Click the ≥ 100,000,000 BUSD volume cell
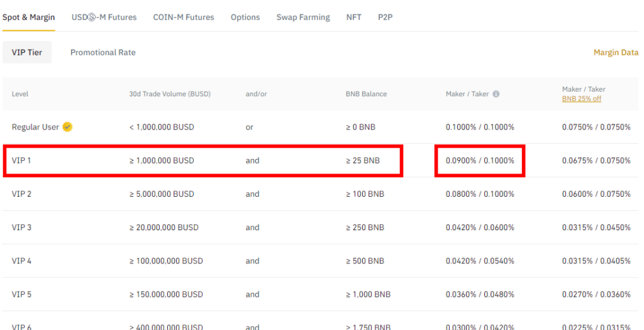The height and width of the screenshot is (330, 644). point(166,261)
